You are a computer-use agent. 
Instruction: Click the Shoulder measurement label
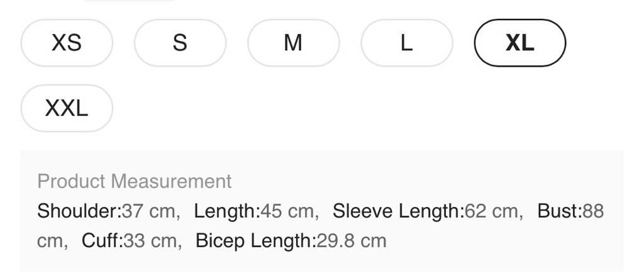79,211
